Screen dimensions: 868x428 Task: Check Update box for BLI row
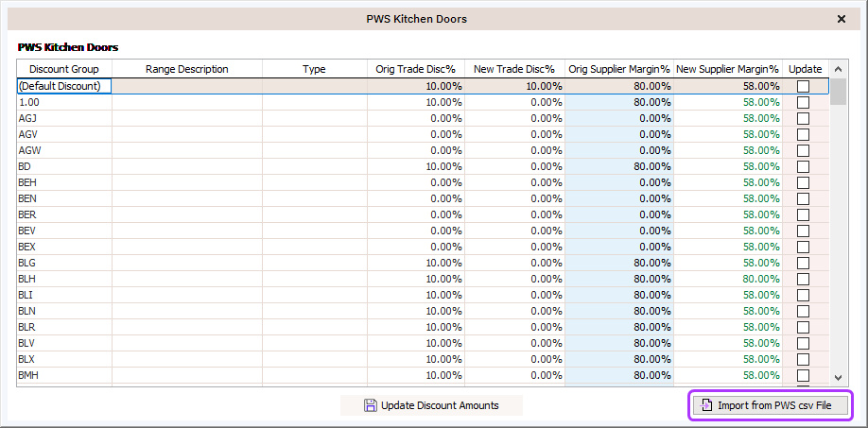[x=803, y=295]
